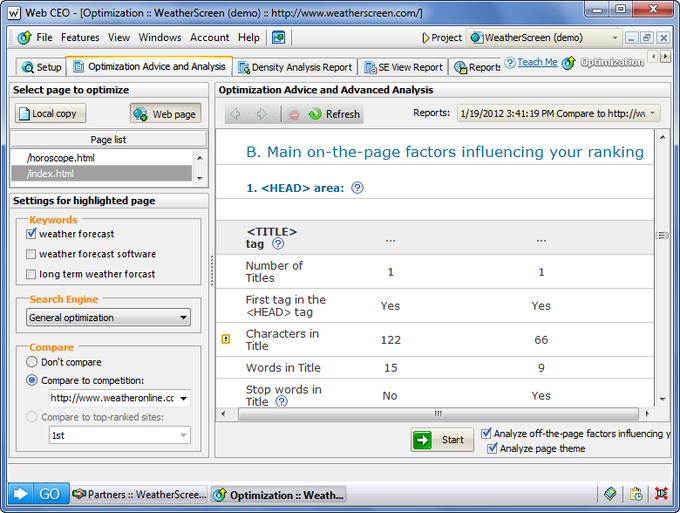This screenshot has height=513, width=680.
Task: Click the page list scroll up arrow
Action: (x=199, y=158)
